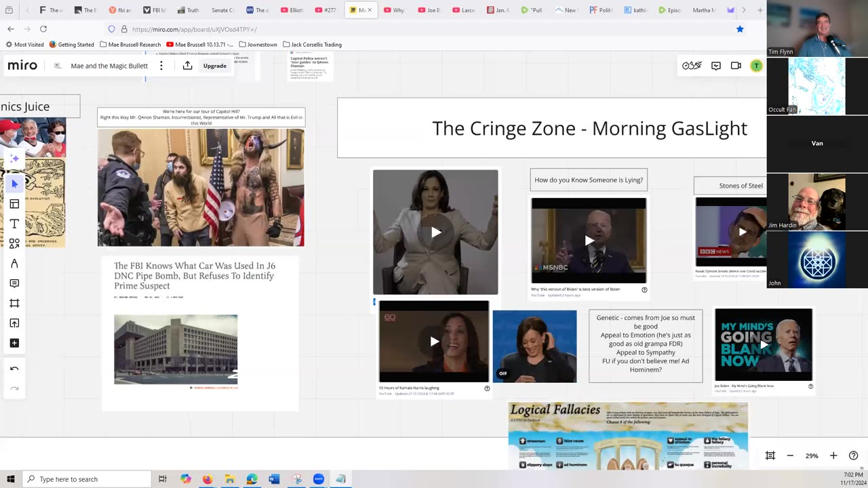Image resolution: width=868 pixels, height=488 pixels.
Task: Open a new browser tab
Action: pos(759,10)
